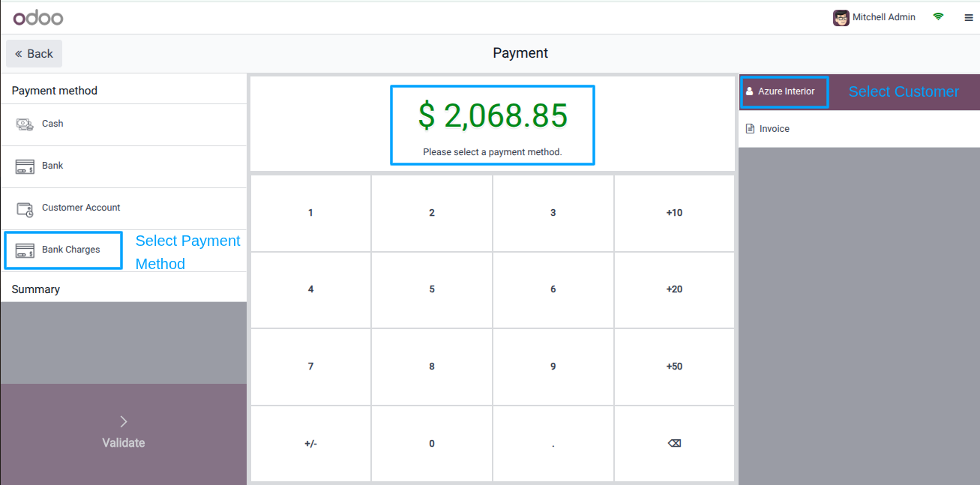
Task: Choose Customer Account payment method
Action: pyautogui.click(x=124, y=208)
